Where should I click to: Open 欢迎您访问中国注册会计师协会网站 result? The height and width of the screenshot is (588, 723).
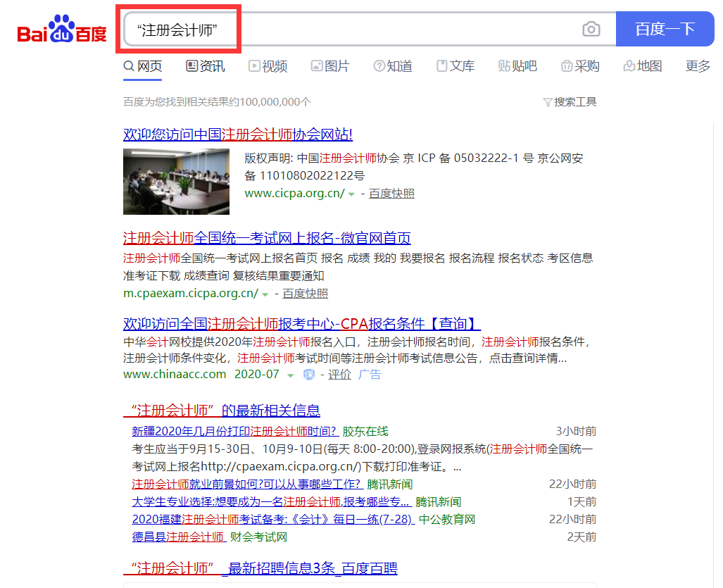point(238,135)
